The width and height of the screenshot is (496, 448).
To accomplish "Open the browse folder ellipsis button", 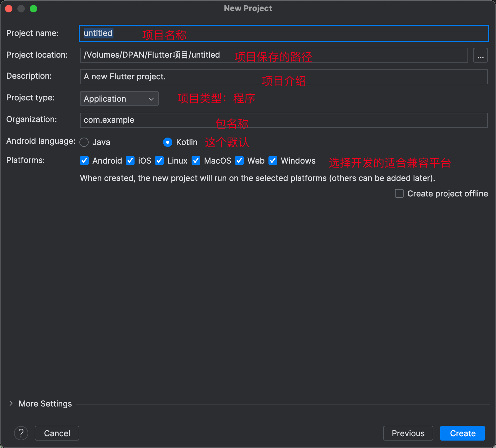I will click(x=480, y=55).
